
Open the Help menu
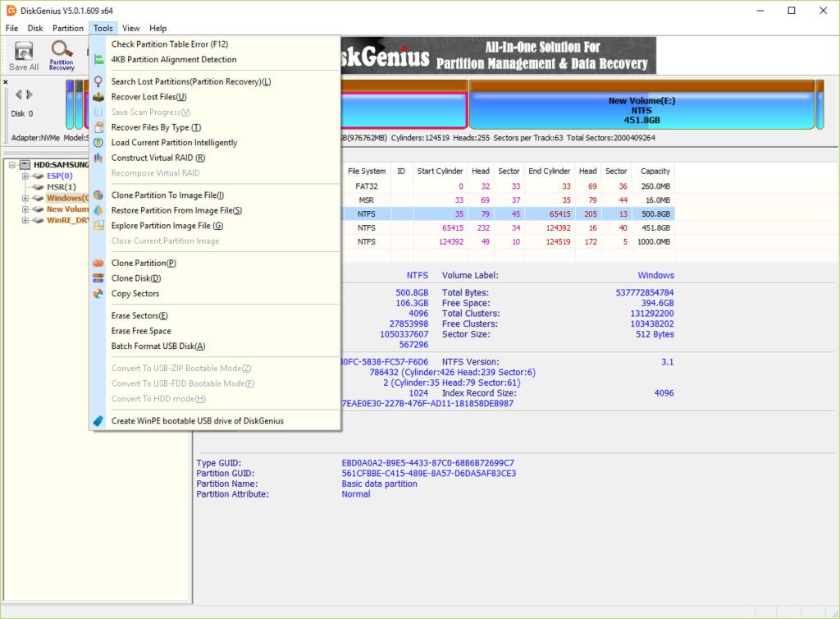pos(158,29)
